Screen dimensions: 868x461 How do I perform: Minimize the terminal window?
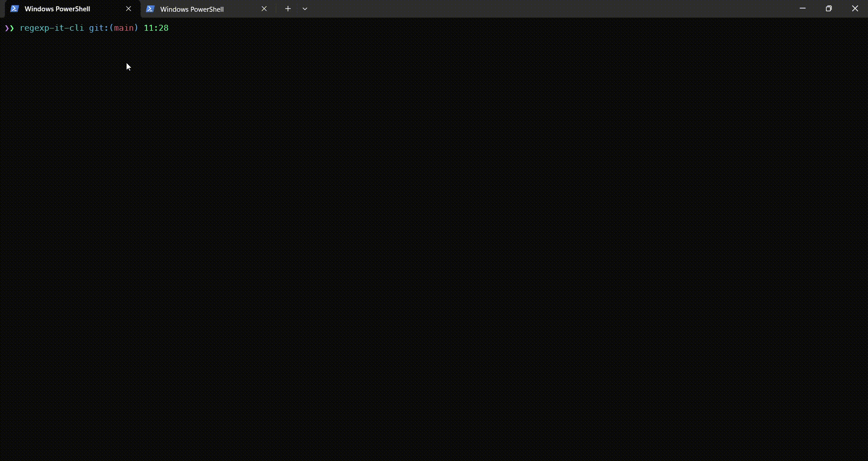[803, 9]
